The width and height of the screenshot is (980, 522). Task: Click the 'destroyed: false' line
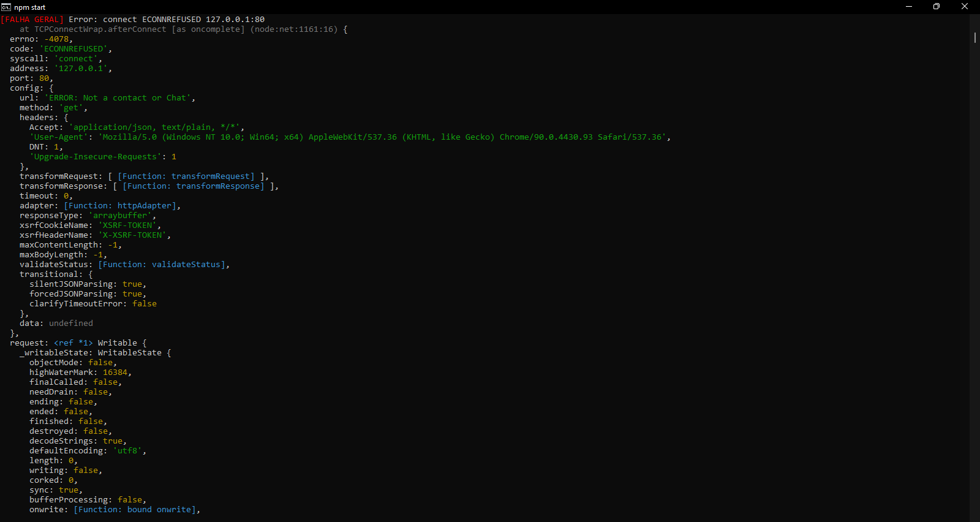coord(70,431)
